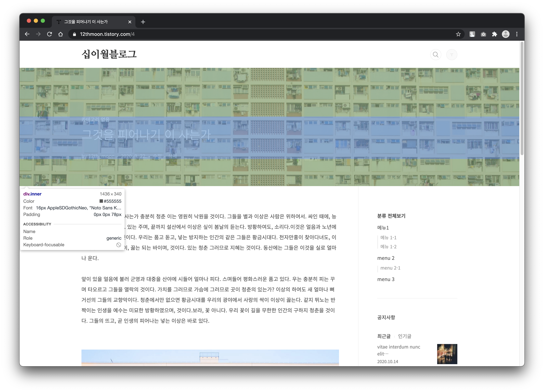
Task: Click the round Tistory menu button
Action: pyautogui.click(x=451, y=55)
